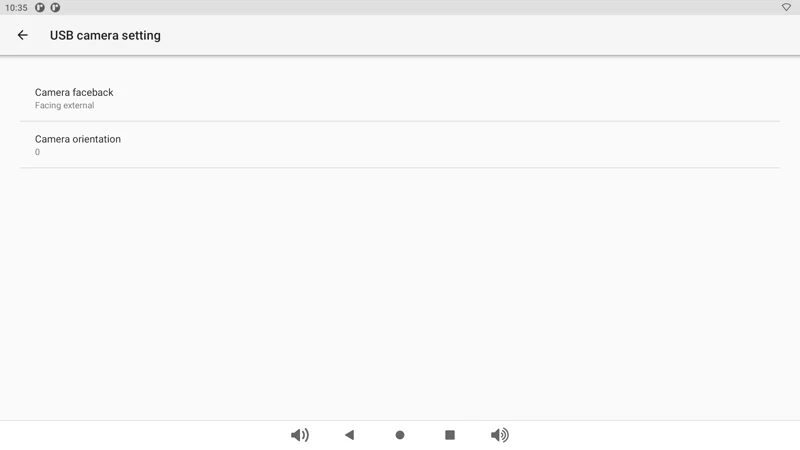This screenshot has height=450, width=800.
Task: Change the Facing external value
Action: coord(64,106)
